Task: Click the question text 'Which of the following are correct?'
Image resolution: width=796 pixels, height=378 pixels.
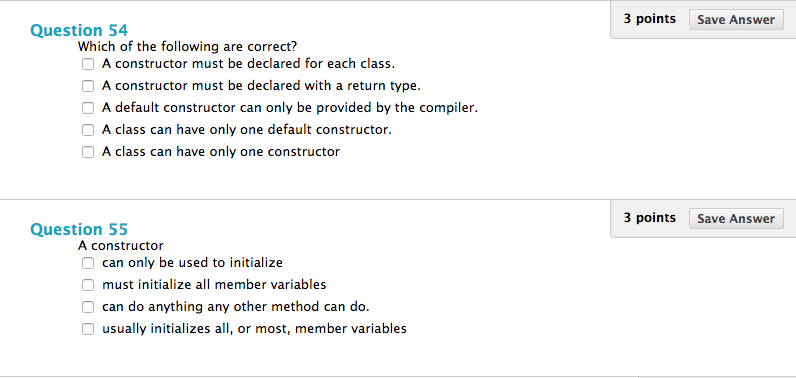Action: [187, 47]
